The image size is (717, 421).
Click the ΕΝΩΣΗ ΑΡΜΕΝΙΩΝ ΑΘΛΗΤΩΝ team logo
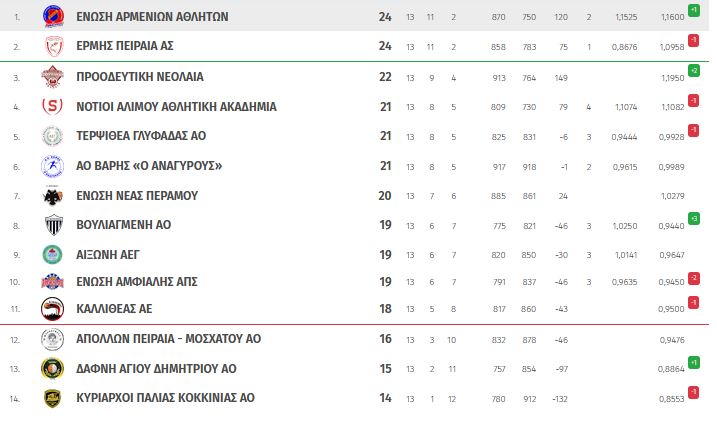pyautogui.click(x=53, y=17)
